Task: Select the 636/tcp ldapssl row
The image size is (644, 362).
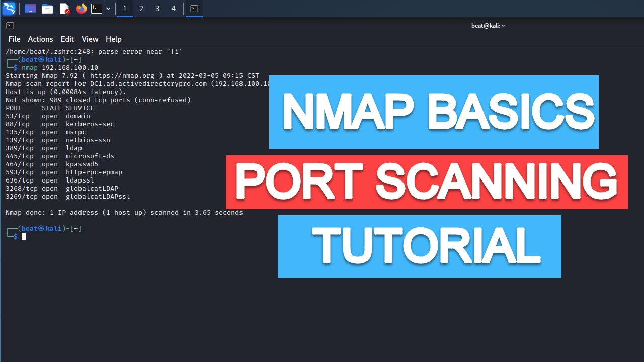Action: pos(50,180)
